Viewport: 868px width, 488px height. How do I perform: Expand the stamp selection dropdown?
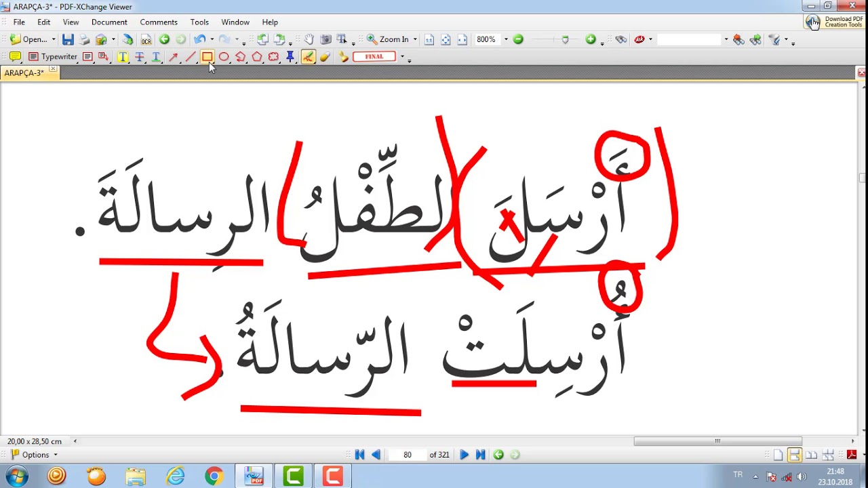click(402, 57)
